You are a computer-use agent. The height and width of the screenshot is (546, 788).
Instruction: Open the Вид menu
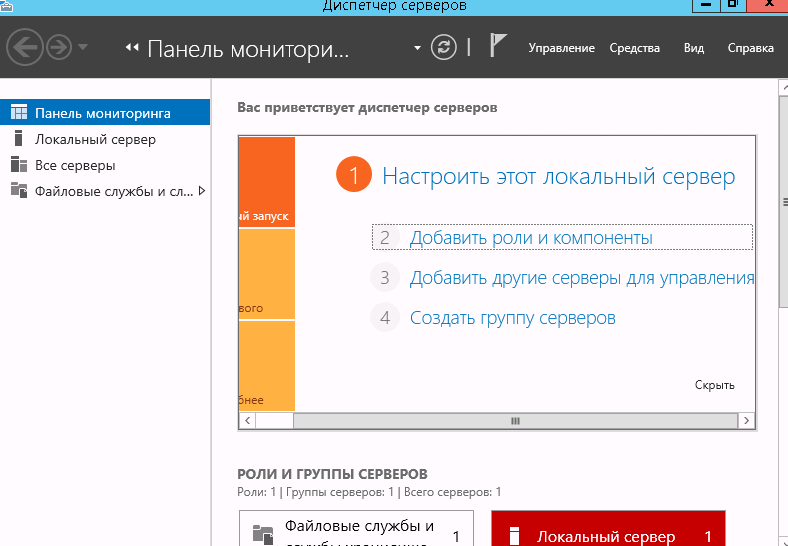693,48
